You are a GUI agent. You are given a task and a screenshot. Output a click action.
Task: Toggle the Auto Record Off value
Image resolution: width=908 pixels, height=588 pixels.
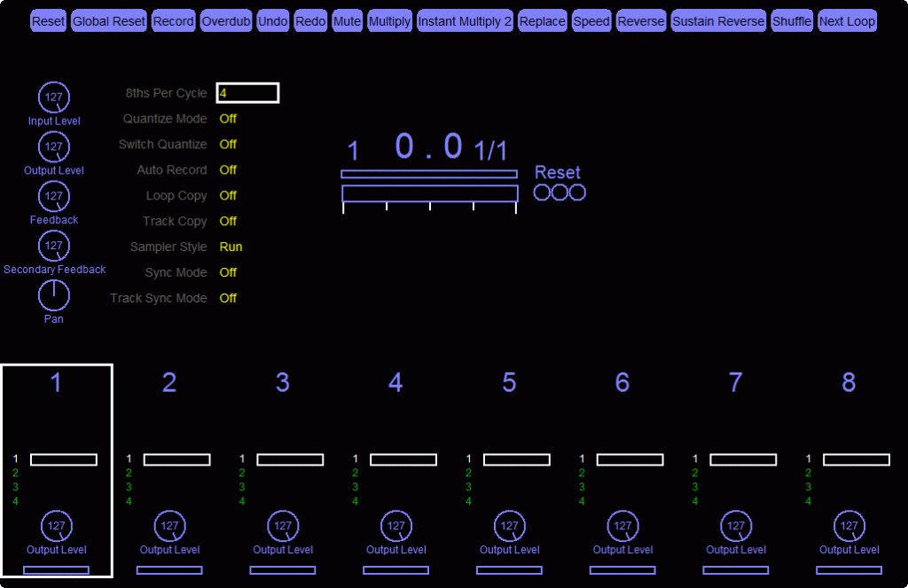click(228, 170)
